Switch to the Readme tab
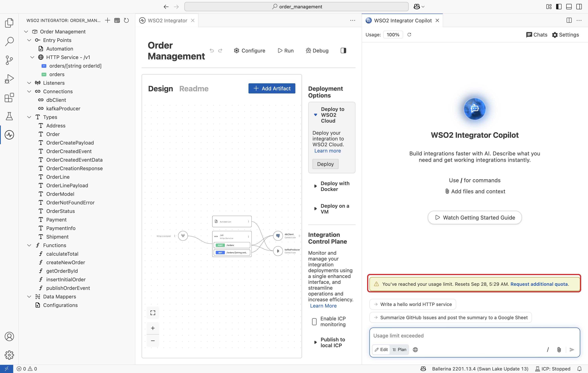Image resolution: width=588 pixels, height=373 pixels. [x=194, y=88]
